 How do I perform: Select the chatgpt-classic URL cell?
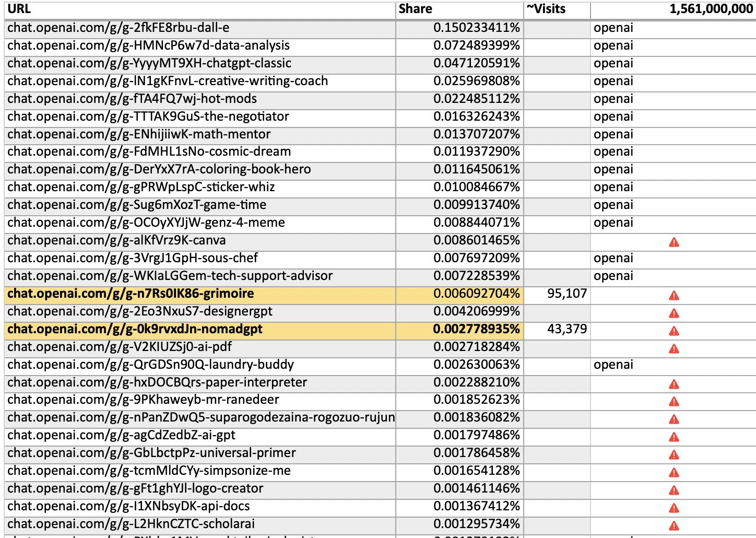(200, 64)
